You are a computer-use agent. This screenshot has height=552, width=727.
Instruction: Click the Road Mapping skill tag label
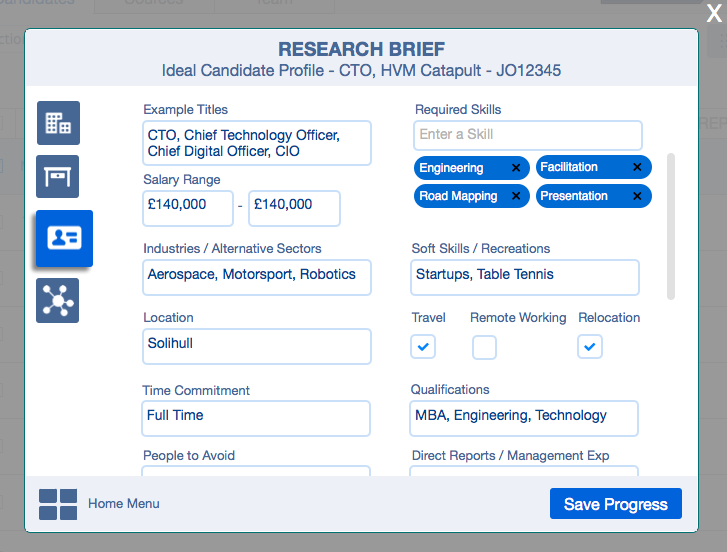point(458,196)
